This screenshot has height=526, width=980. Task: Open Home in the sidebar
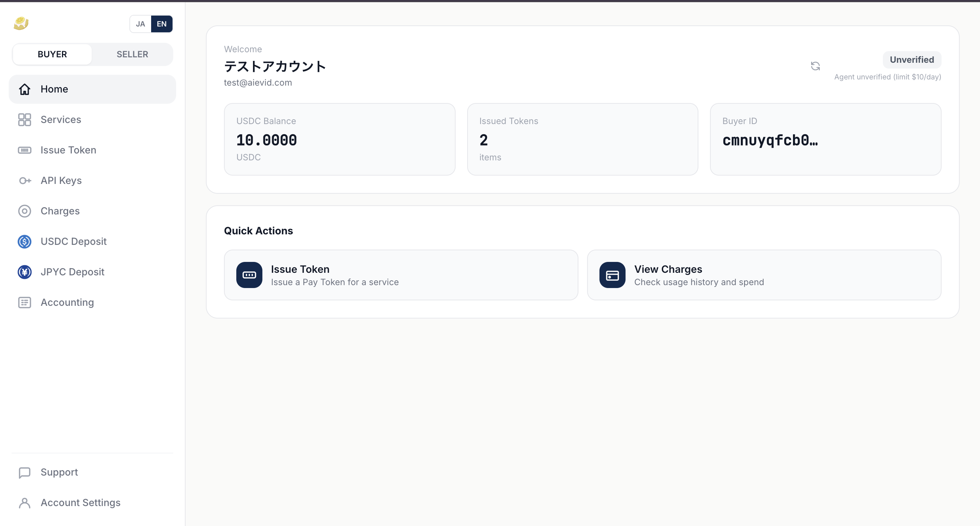[x=92, y=89]
